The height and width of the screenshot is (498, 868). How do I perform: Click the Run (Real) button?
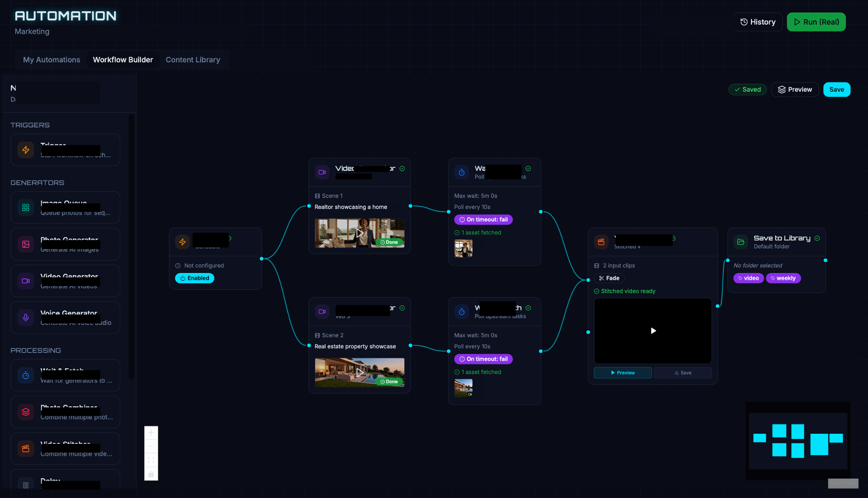click(816, 22)
